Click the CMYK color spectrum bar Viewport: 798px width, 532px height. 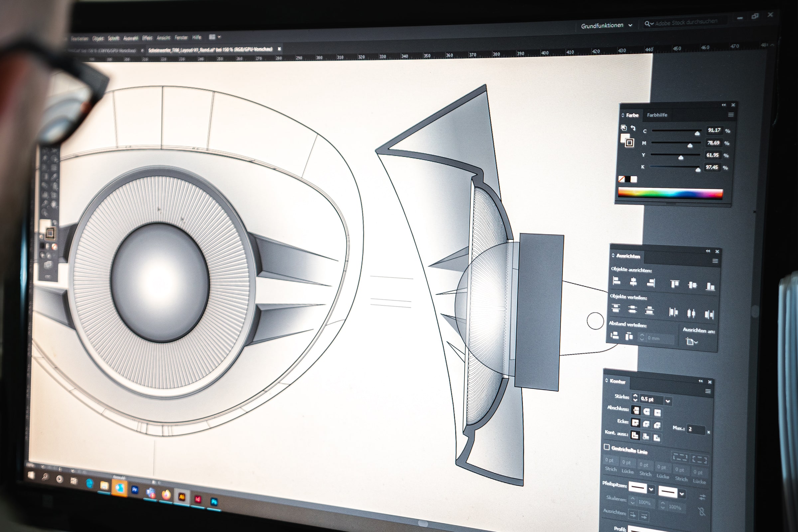pos(670,194)
